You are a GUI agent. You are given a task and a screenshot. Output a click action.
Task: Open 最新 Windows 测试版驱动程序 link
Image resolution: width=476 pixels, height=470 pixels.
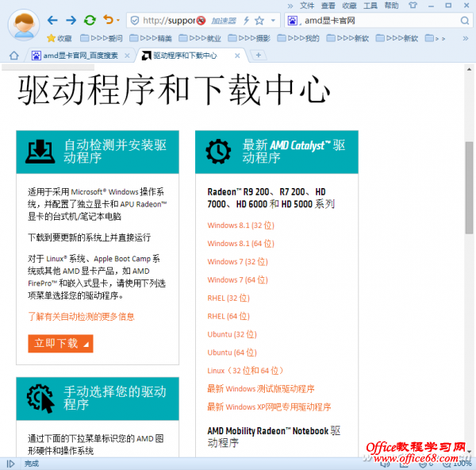[261, 389]
